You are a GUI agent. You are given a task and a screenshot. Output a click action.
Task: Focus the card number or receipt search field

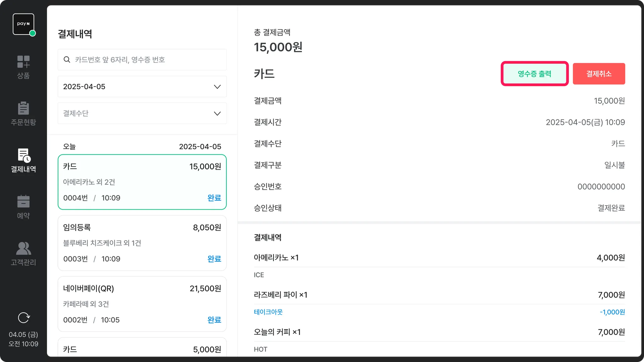[148, 60]
